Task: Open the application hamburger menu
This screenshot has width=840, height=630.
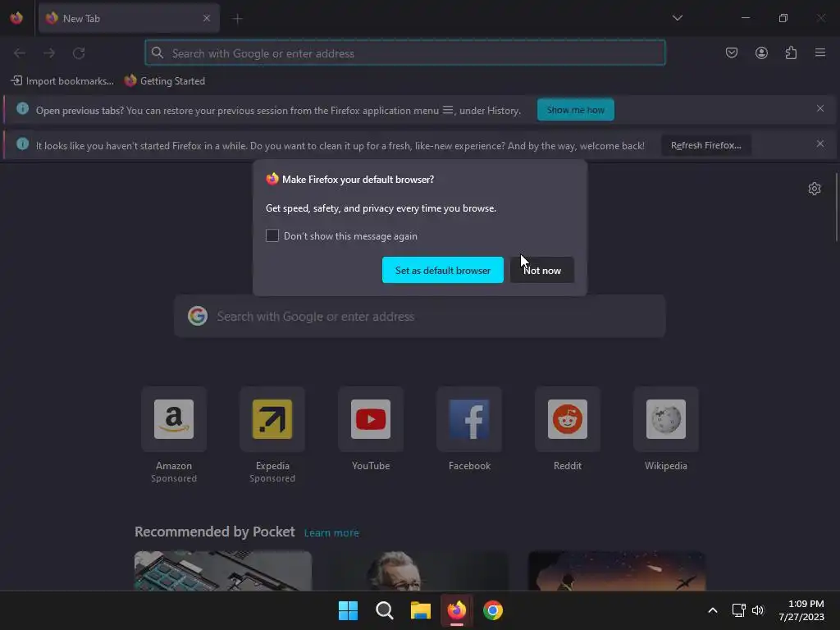Action: pyautogui.click(x=820, y=52)
